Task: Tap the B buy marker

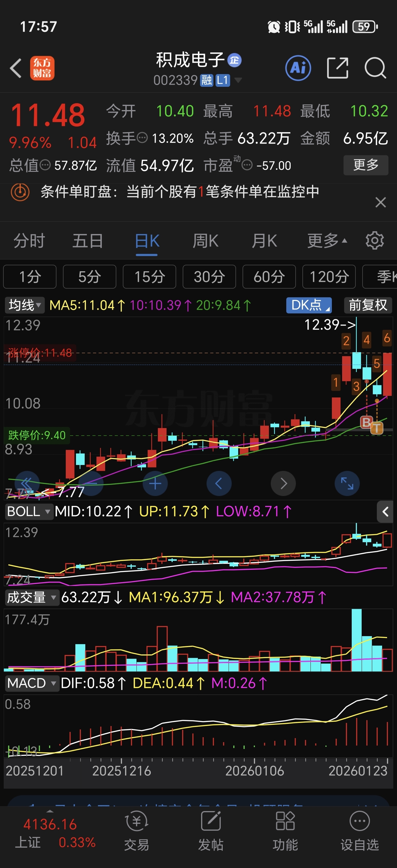Action: click(x=366, y=422)
